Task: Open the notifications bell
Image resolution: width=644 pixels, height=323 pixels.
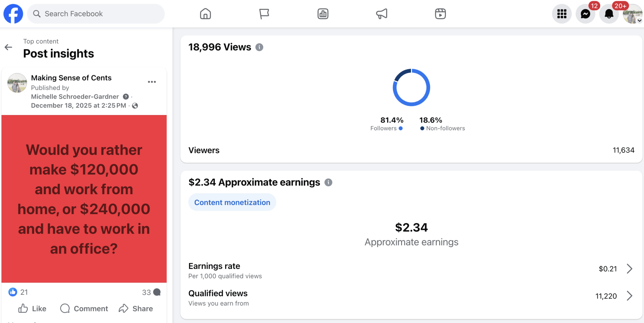Action: [609, 14]
